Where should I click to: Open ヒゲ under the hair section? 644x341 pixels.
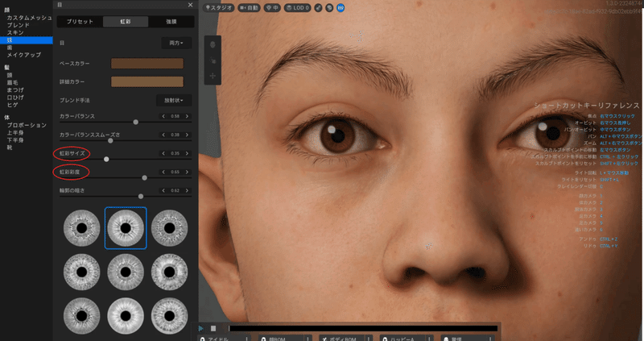pos(12,105)
